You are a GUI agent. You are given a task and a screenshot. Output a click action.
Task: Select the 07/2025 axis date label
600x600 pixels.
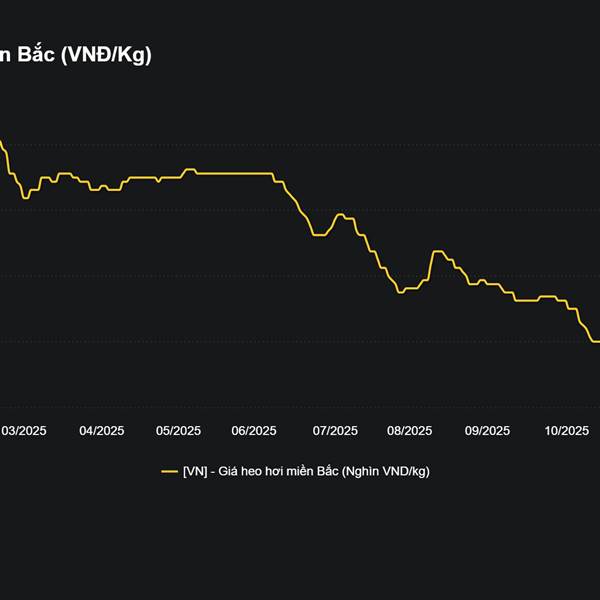point(335,431)
